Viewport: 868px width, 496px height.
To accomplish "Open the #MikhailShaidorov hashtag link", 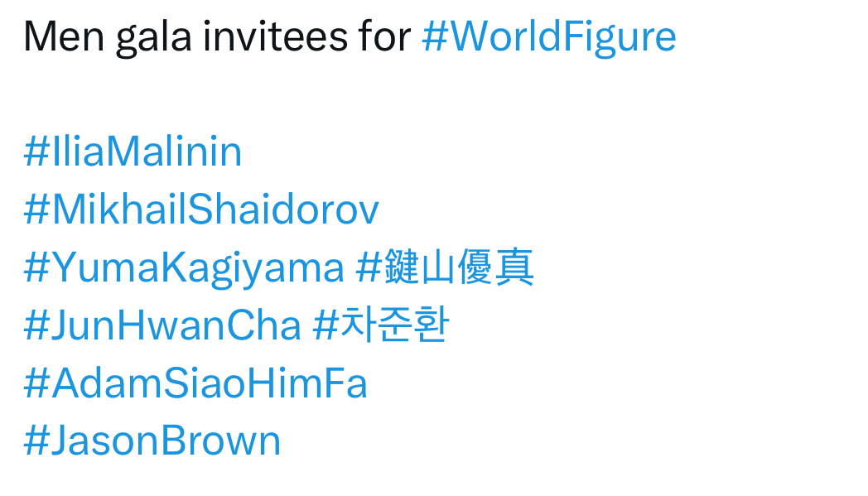I will [x=201, y=210].
